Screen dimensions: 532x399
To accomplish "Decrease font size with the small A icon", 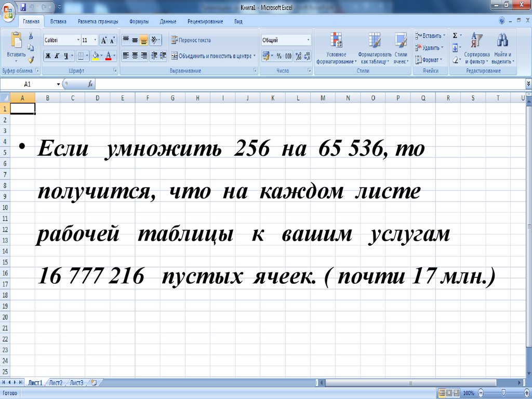I will 112,40.
